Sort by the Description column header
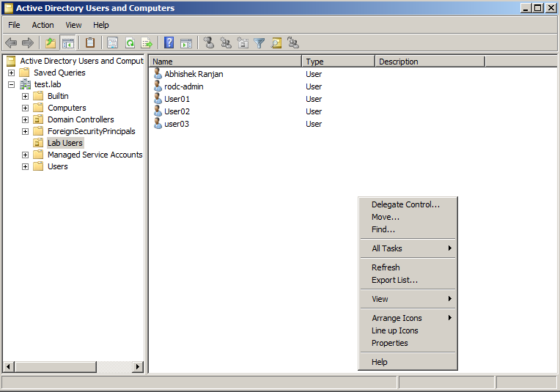The height and width of the screenshot is (392, 560). click(x=430, y=62)
